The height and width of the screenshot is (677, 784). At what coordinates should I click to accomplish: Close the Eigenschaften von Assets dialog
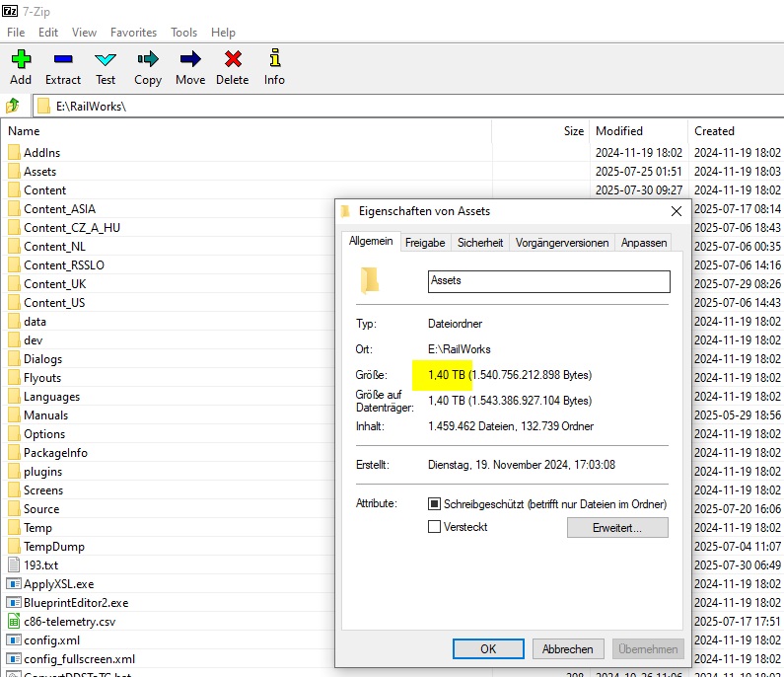click(x=677, y=211)
